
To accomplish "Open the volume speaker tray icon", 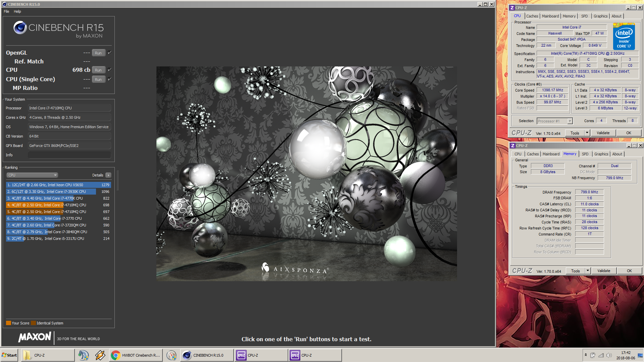I will 609,355.
